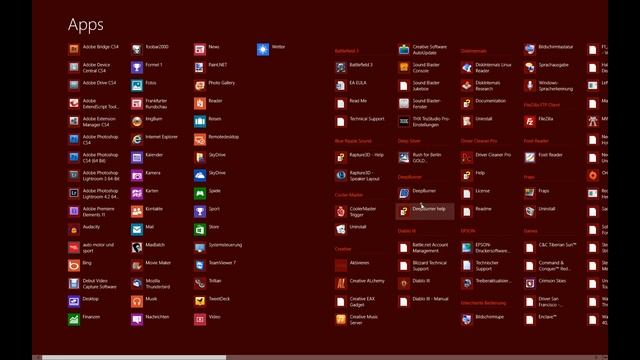Start Audacity
The width and height of the screenshot is (640, 360).
tap(84, 229)
